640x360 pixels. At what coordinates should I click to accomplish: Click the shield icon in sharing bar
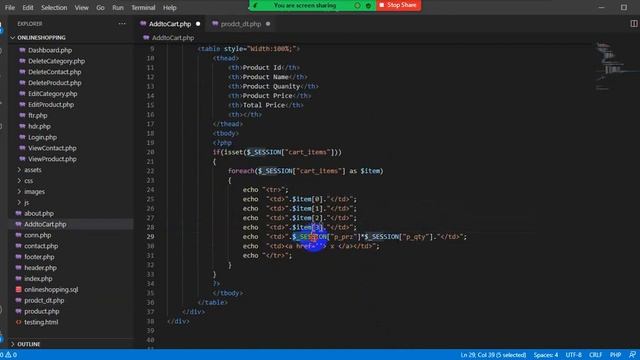(x=368, y=6)
